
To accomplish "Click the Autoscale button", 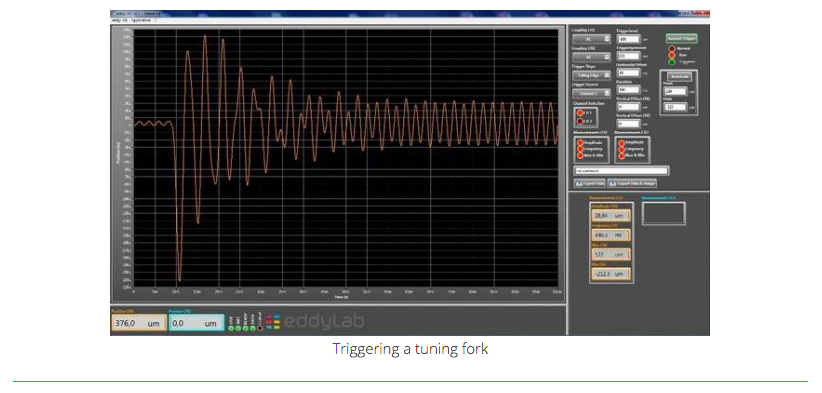I will pos(679,77).
